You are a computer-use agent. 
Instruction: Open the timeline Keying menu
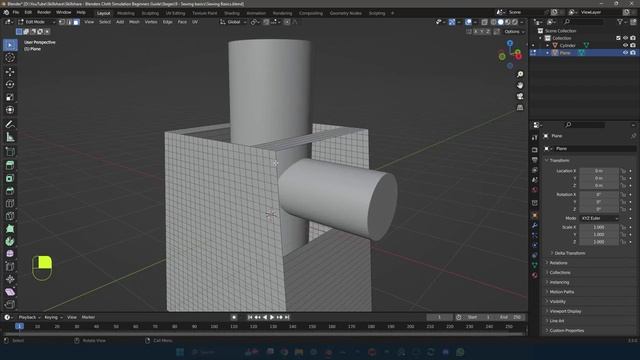click(53, 317)
